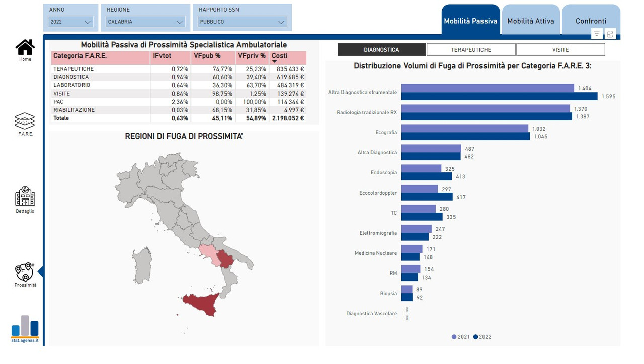Click the Ecocolordoppler axis label

pyautogui.click(x=378, y=193)
